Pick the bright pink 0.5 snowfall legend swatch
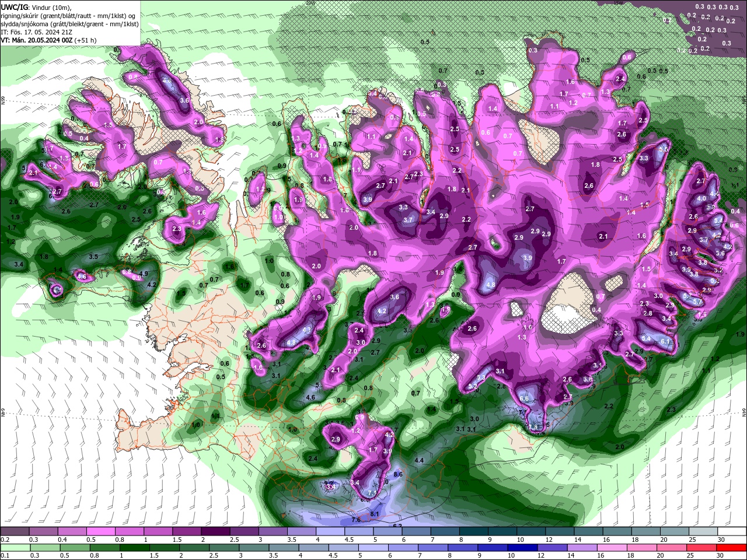 (x=100, y=531)
